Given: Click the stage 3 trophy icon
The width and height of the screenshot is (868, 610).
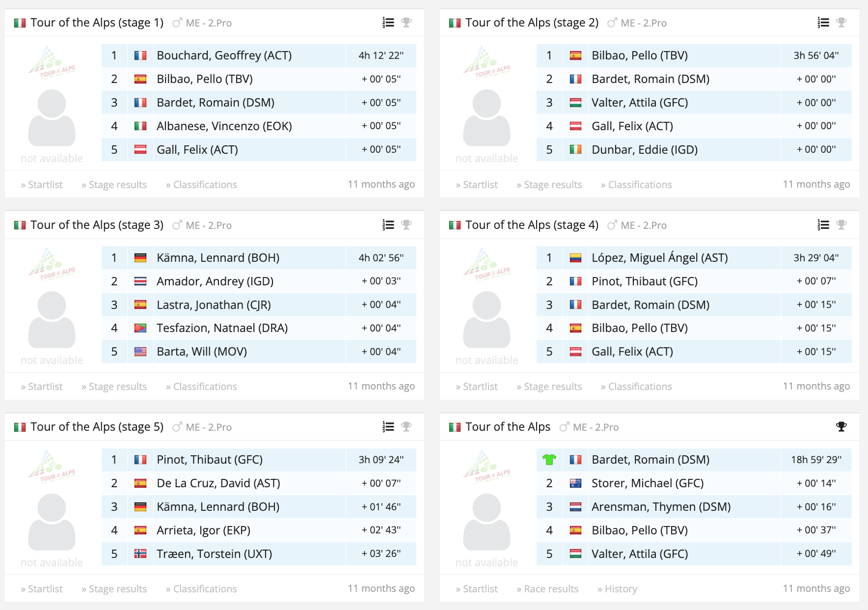Looking at the screenshot, I should click(x=406, y=225).
